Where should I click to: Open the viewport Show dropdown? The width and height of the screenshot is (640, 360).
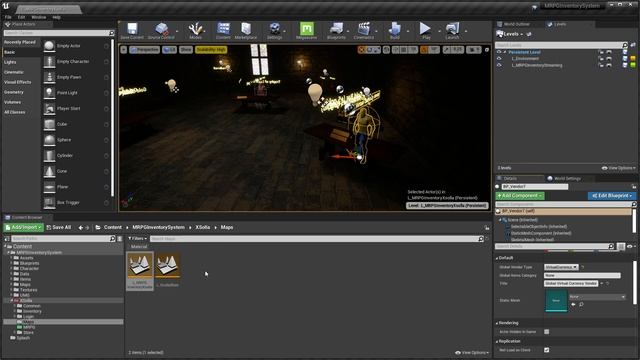coord(186,50)
